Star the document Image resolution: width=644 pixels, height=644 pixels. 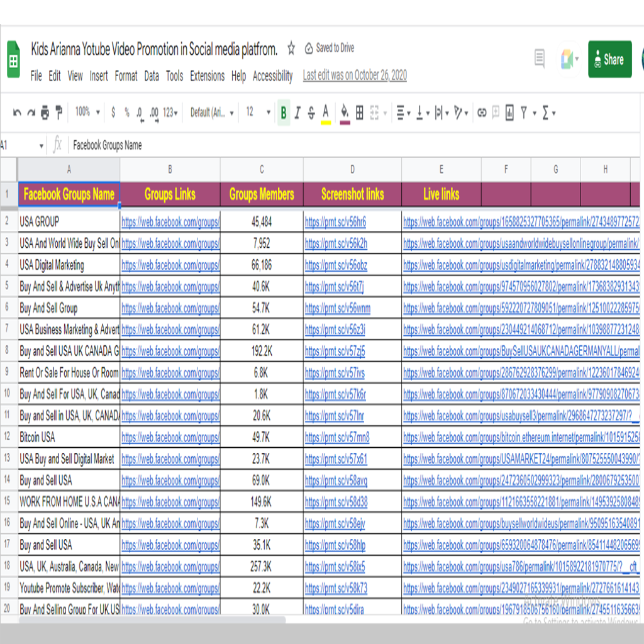click(x=291, y=48)
